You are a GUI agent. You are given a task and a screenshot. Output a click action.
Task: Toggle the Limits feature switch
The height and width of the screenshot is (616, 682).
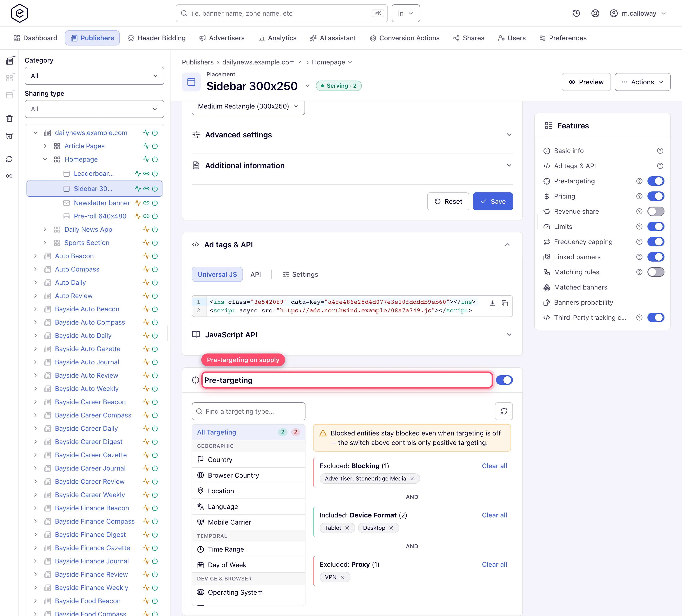point(656,227)
